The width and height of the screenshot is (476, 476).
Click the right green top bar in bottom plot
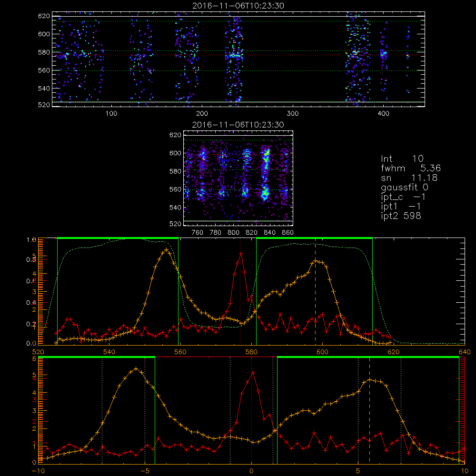[x=368, y=357]
